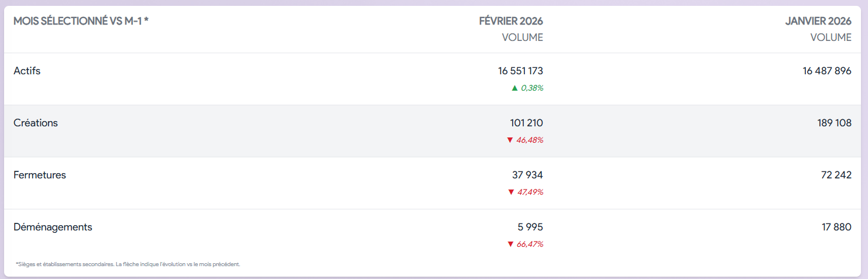The width and height of the screenshot is (868, 279).
Task: Click the Déménagements January value 17 880
Action: [x=836, y=227]
